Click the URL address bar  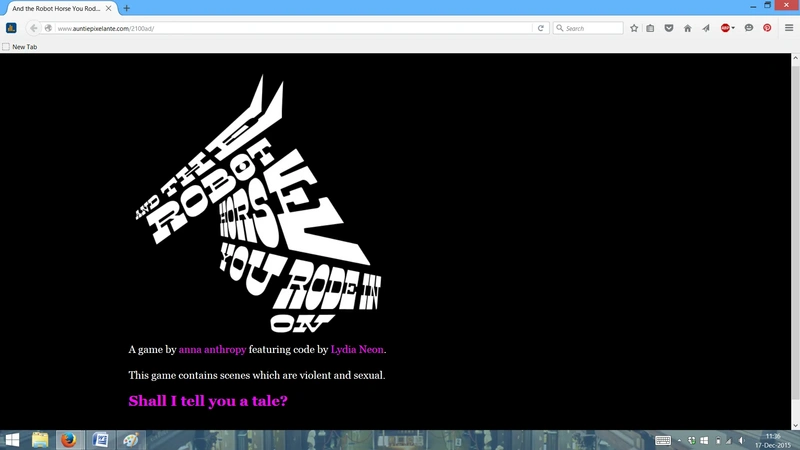[293, 28]
